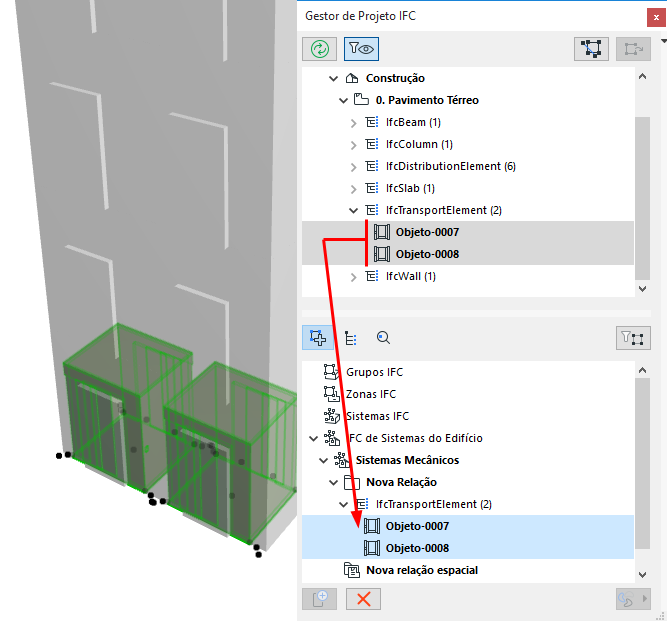Click the Nova relação espacial entry
The width and height of the screenshot is (667, 621).
pos(422,570)
